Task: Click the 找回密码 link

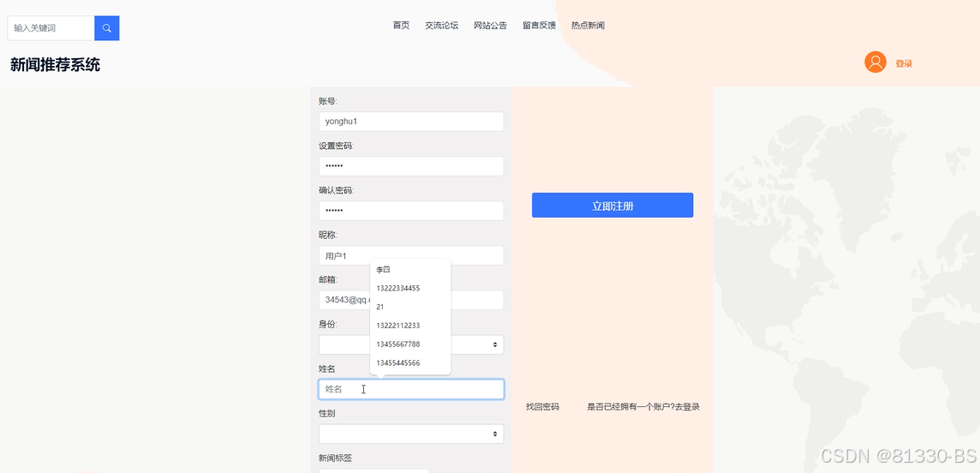Action: (542, 407)
